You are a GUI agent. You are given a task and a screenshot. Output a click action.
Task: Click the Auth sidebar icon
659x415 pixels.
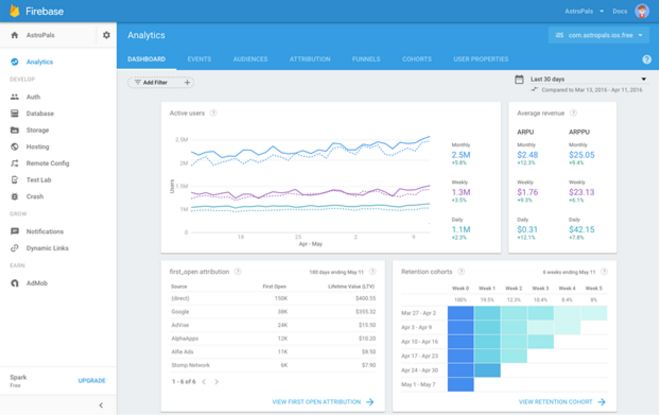[14, 97]
